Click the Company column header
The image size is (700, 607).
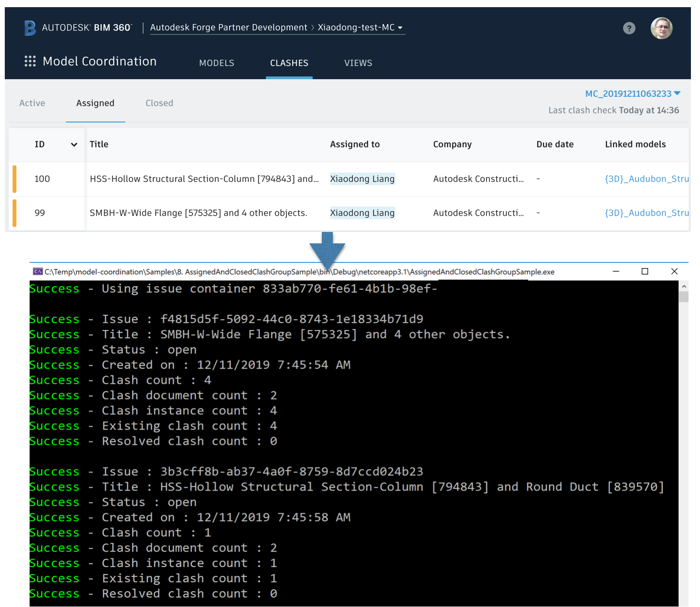click(452, 144)
